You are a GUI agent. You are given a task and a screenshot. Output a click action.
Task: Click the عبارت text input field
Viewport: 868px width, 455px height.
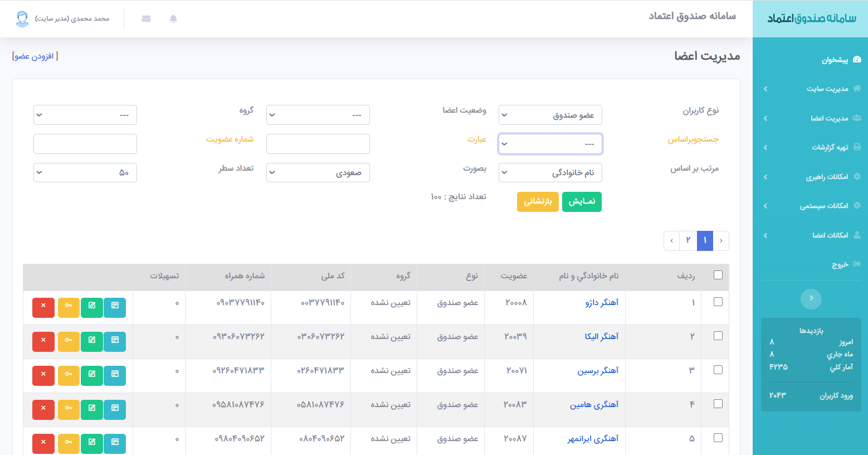tap(318, 144)
